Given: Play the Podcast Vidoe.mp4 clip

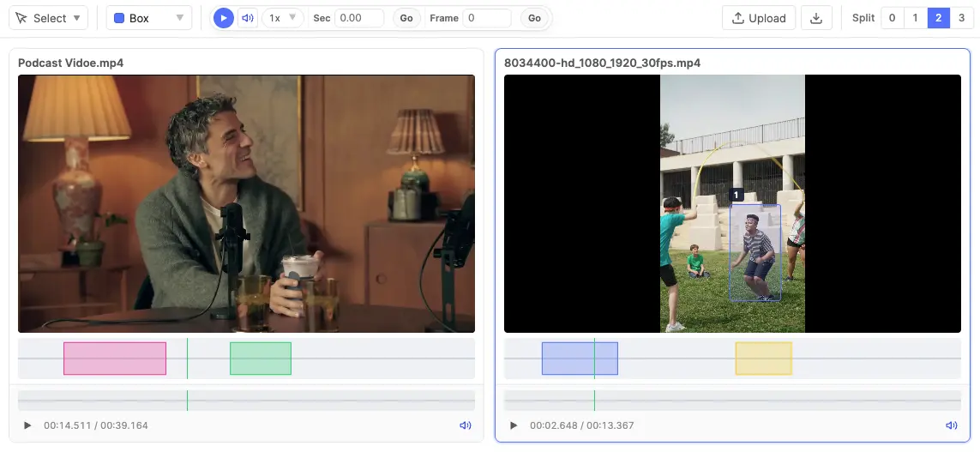Looking at the screenshot, I should 27,425.
